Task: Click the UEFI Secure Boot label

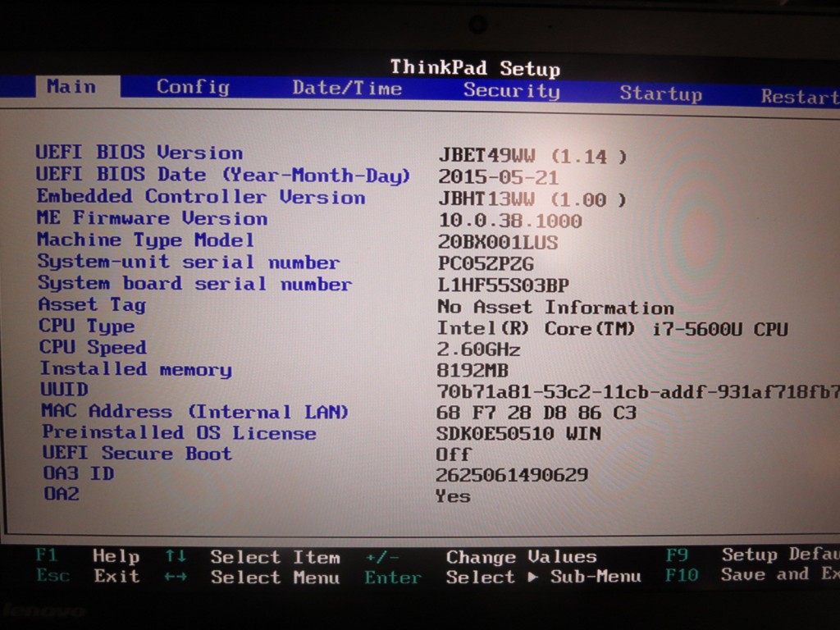Action: point(137,453)
